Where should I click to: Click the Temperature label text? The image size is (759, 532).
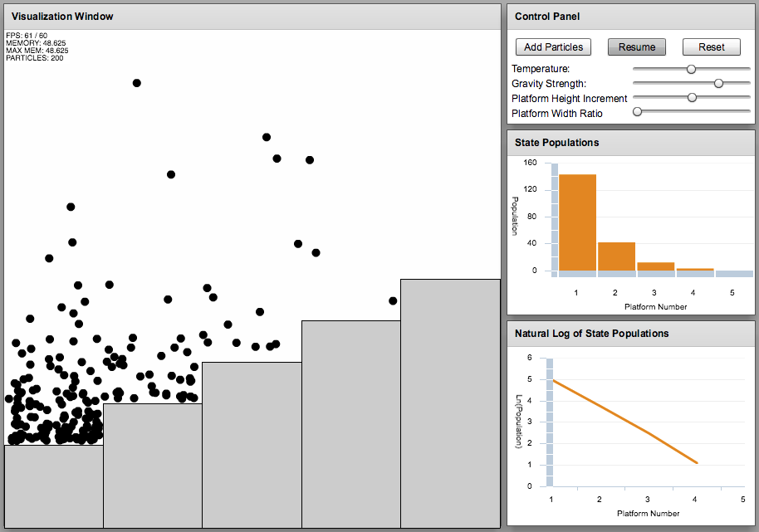pos(540,68)
